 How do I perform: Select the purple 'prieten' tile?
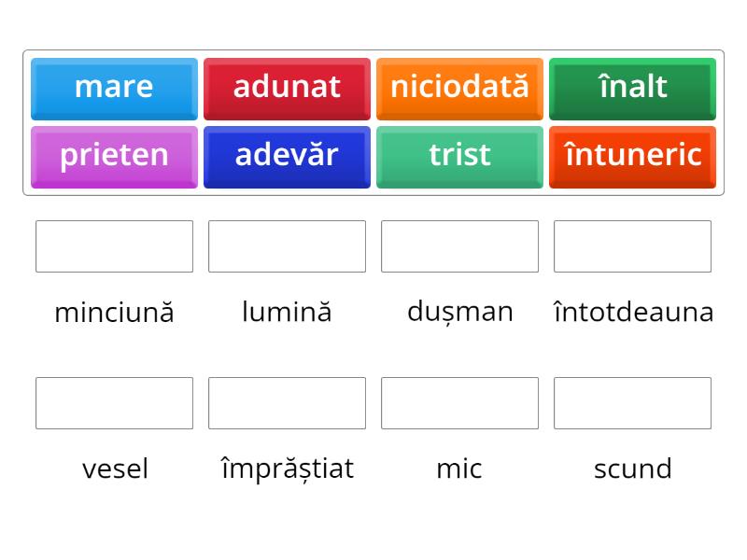click(x=114, y=157)
